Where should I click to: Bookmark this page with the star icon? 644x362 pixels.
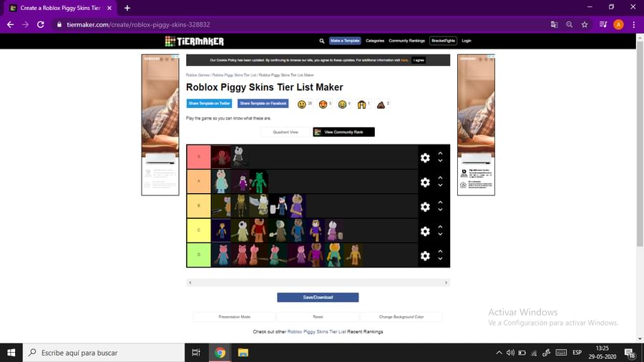[585, 24]
